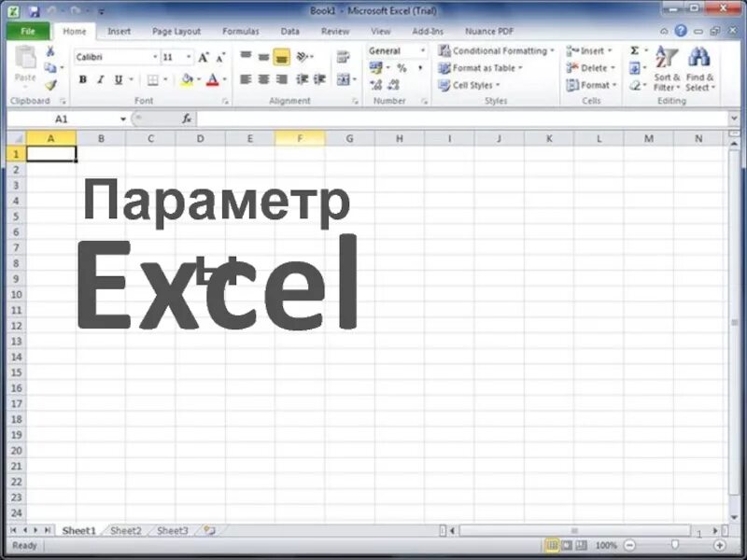The height and width of the screenshot is (560, 747).
Task: Switch to the Page Layout tab
Action: tap(176, 32)
